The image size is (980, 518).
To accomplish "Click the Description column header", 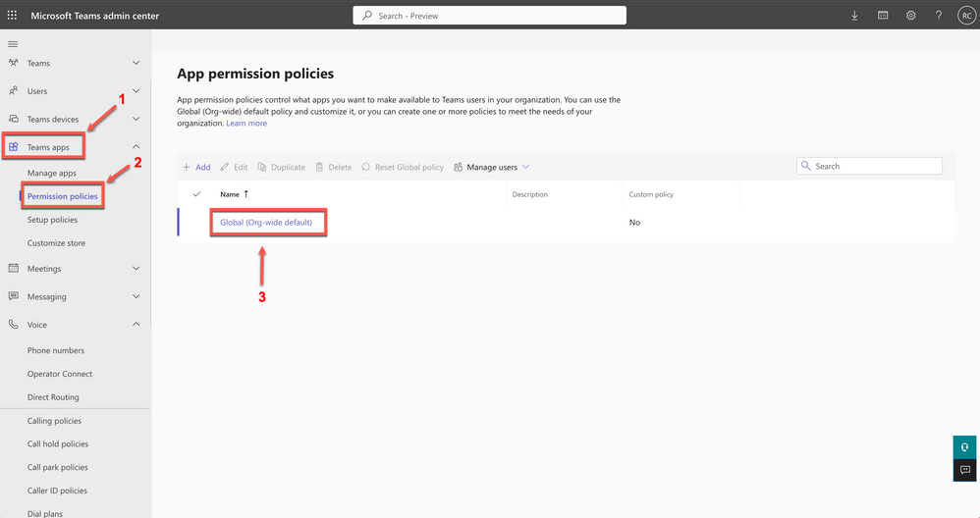I will pos(529,194).
